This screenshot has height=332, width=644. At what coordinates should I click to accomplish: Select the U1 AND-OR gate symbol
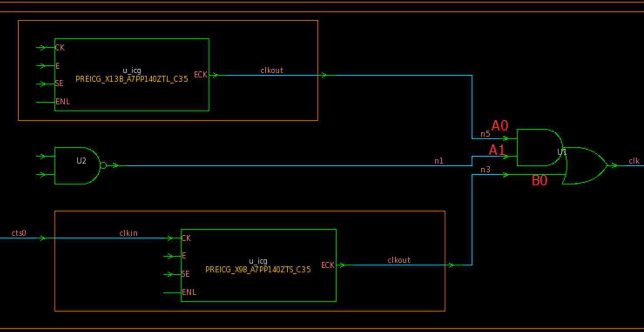click(x=562, y=157)
